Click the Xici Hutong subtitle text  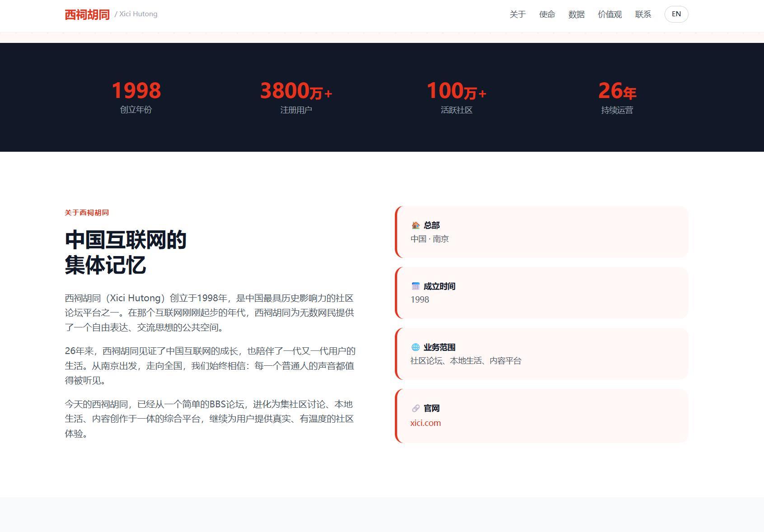pos(136,14)
